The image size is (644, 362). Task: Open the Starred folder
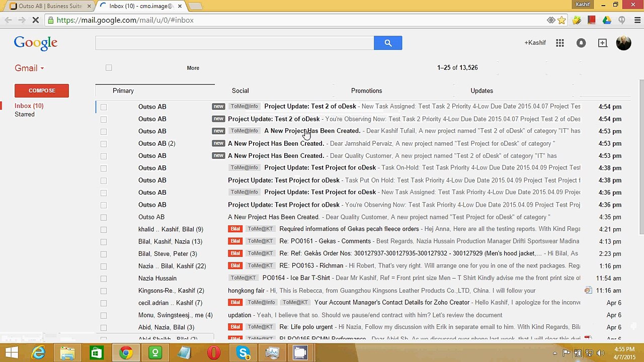[25, 114]
